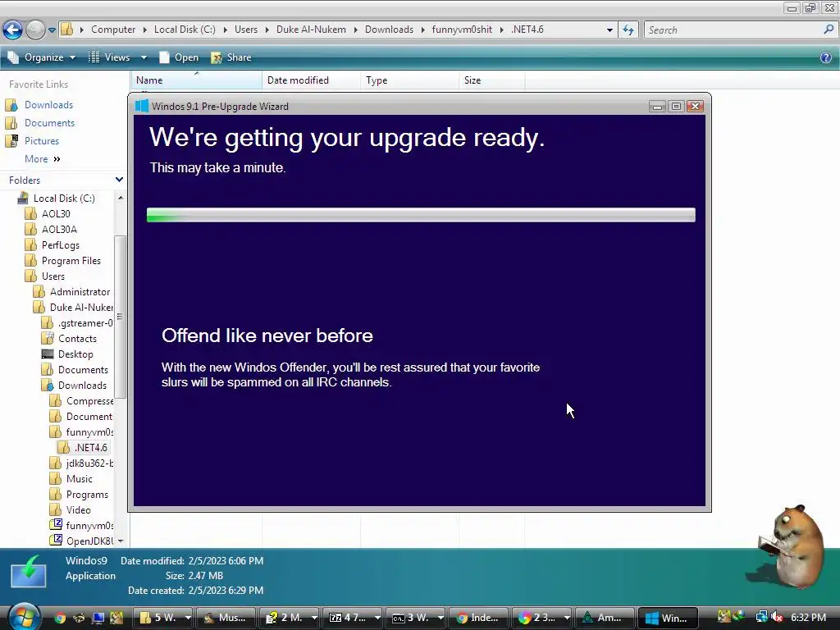
Task: Click the 6:32 PM taskbar clock
Action: [808, 617]
